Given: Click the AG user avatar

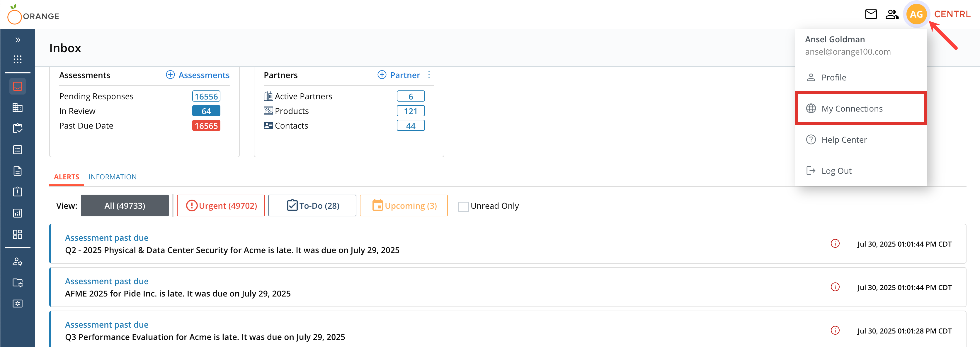Looking at the screenshot, I should pos(916,14).
